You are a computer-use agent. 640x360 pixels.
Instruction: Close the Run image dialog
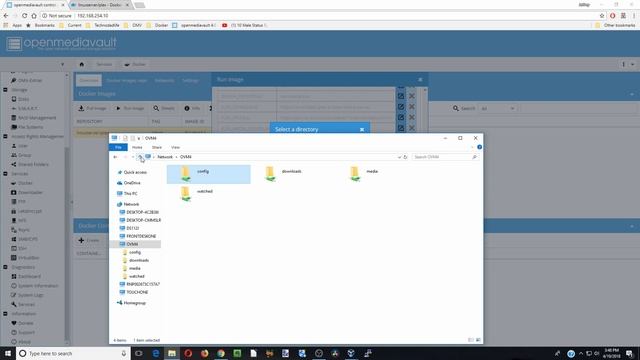pos(420,80)
